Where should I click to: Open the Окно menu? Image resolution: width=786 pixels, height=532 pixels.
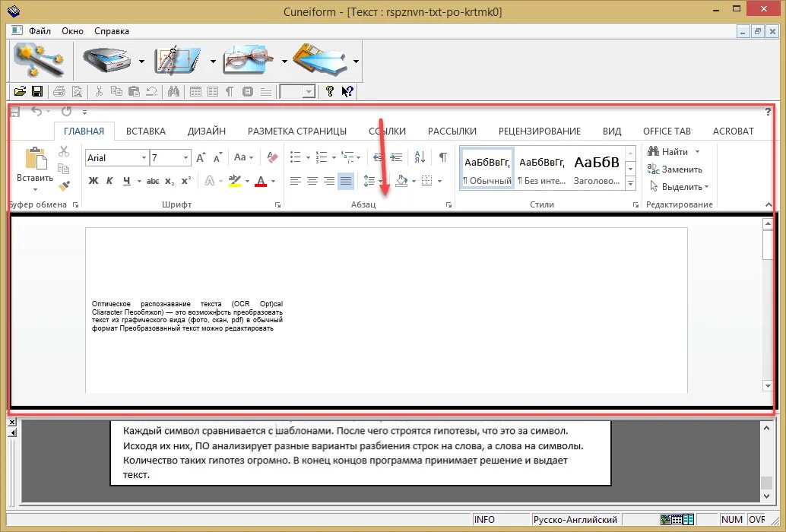[73, 31]
